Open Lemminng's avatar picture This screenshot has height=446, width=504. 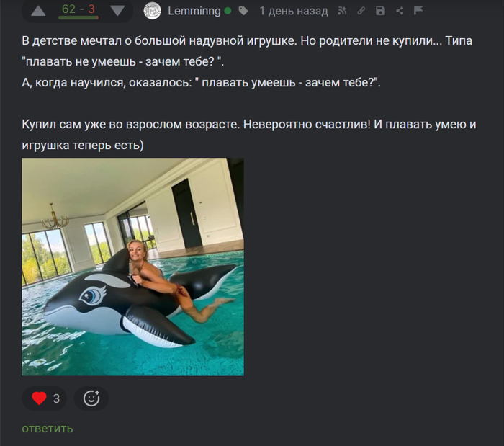pos(152,11)
